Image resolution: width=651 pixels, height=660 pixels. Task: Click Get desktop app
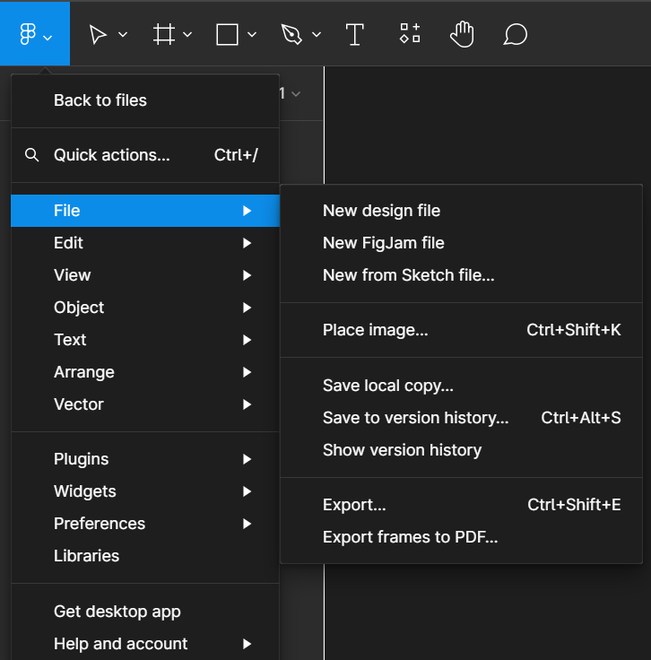point(117,611)
